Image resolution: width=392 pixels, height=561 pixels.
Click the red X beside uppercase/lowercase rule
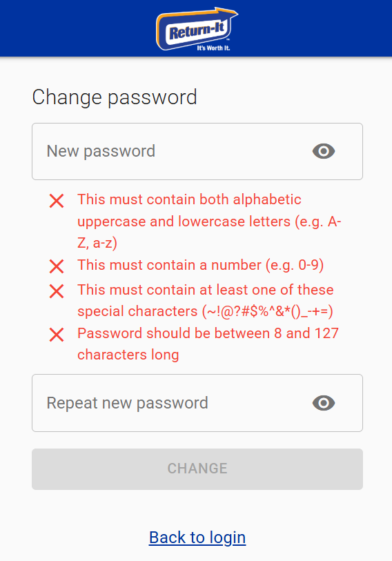57,201
